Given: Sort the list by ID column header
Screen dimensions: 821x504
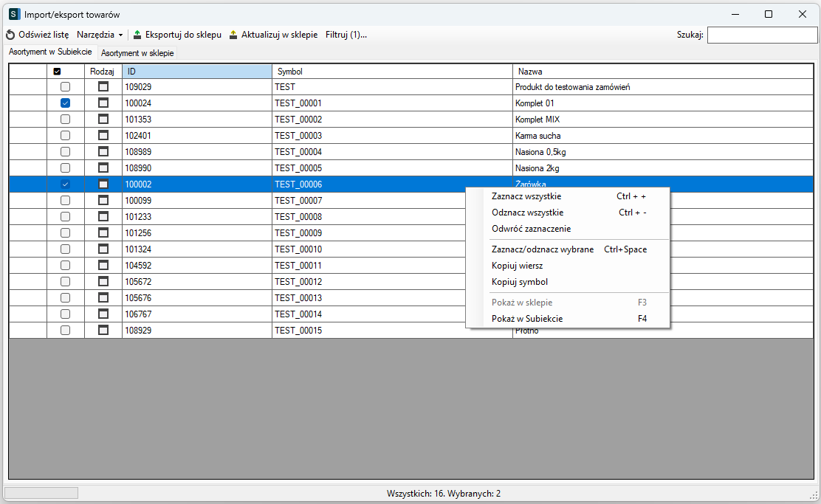Looking at the screenshot, I should (196, 72).
